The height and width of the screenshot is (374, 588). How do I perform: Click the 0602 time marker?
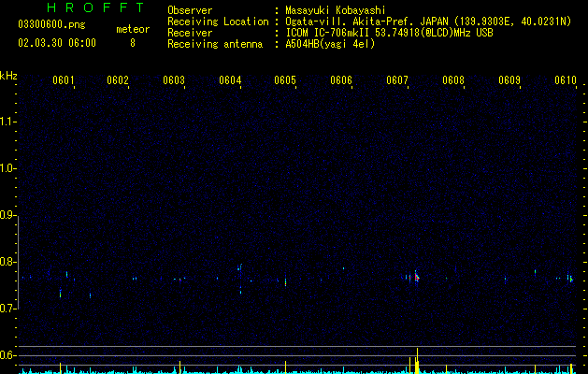(118, 80)
